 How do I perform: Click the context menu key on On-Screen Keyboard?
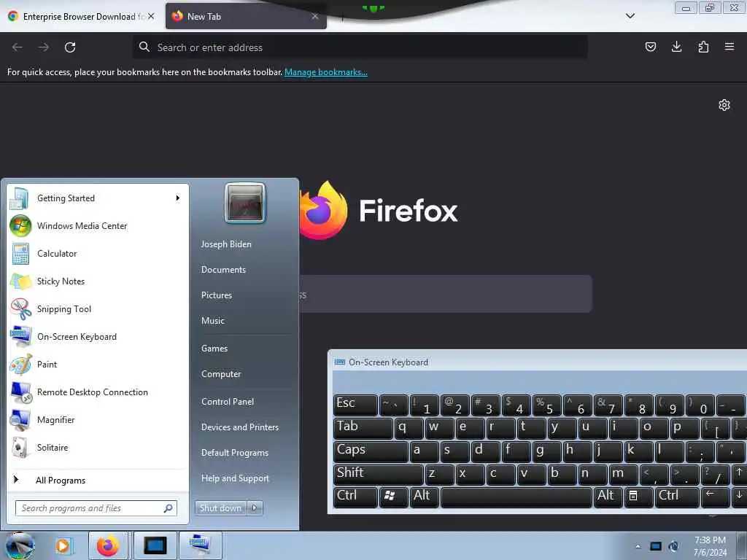pos(638,497)
